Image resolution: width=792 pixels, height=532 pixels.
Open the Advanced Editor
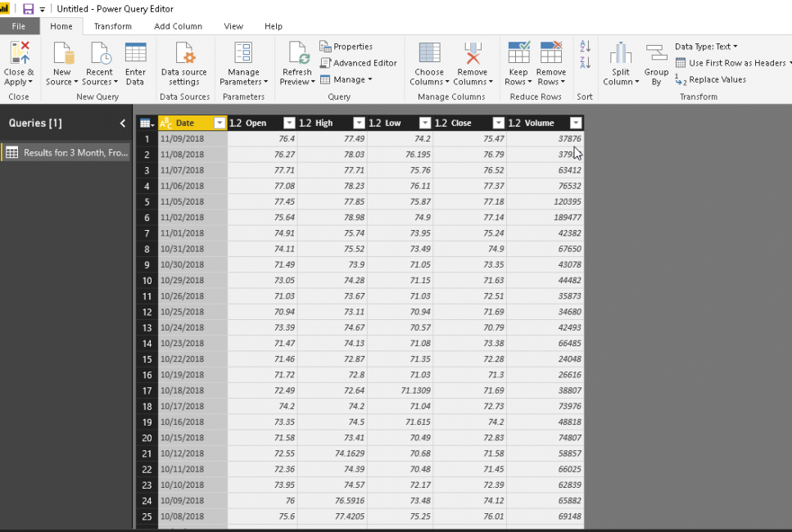(x=359, y=63)
